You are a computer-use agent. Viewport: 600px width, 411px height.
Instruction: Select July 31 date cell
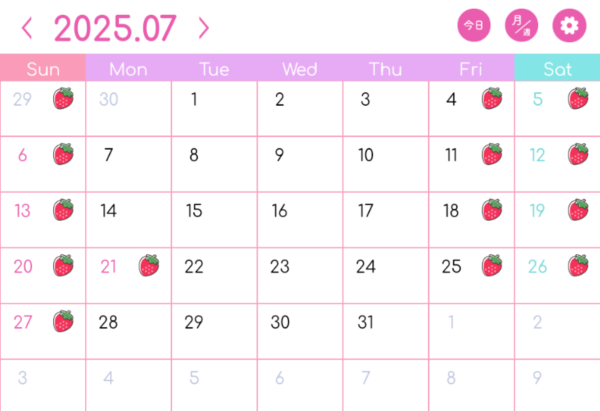tap(386, 331)
